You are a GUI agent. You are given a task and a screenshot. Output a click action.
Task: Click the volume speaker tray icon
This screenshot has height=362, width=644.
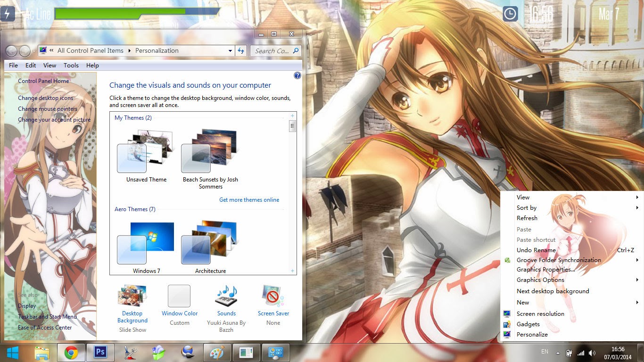pos(592,353)
